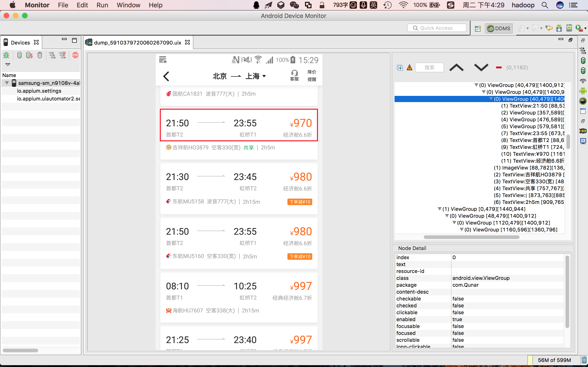The width and height of the screenshot is (588, 367).
Task: Click the Open Perspective icon
Action: point(478,28)
